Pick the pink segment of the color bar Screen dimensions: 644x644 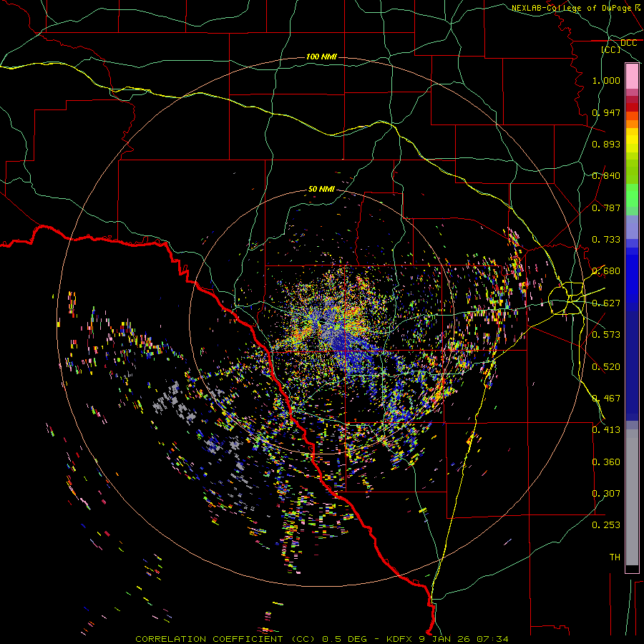(632, 77)
